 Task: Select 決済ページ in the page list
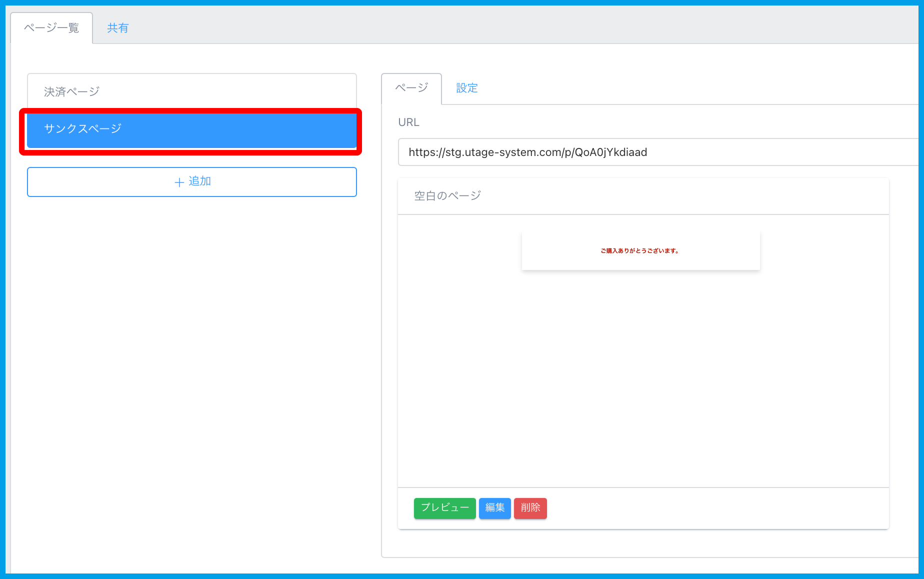(x=191, y=91)
